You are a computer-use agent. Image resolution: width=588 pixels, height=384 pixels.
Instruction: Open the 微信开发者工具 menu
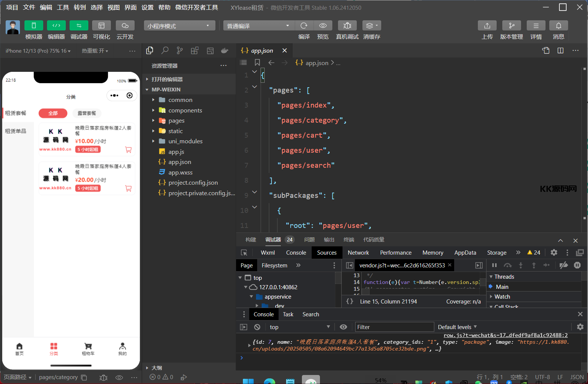(197, 8)
